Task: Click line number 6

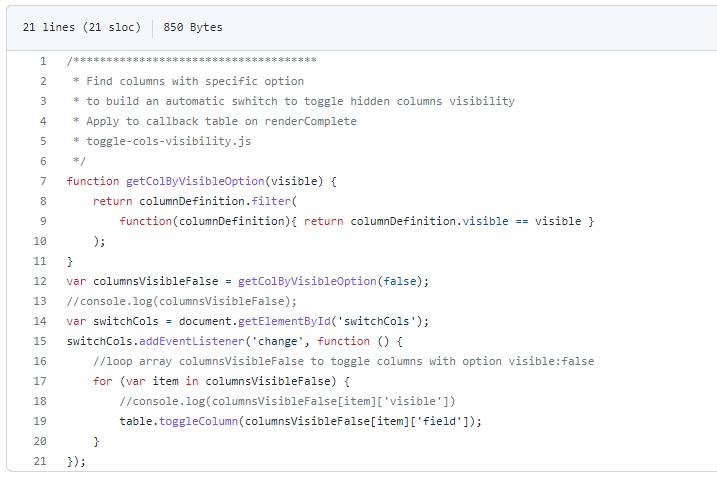Action: 43,161
